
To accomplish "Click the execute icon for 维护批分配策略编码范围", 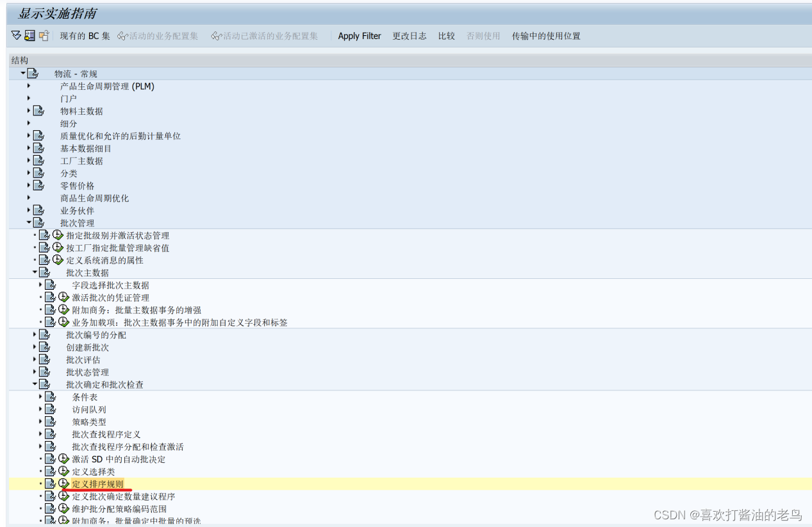I will pyautogui.click(x=63, y=508).
